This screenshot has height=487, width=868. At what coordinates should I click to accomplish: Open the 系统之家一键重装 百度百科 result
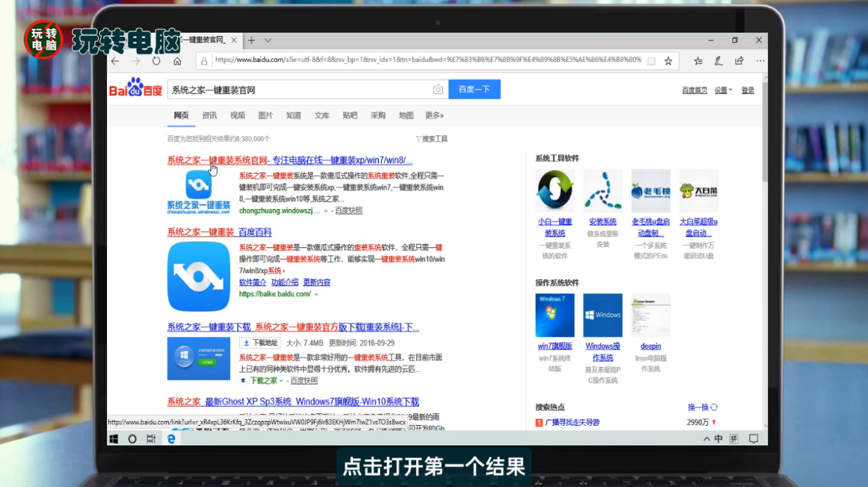(x=219, y=232)
